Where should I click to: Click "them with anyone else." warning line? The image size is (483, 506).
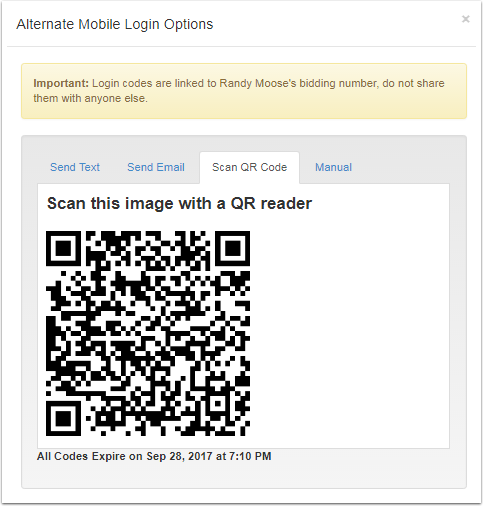point(90,98)
